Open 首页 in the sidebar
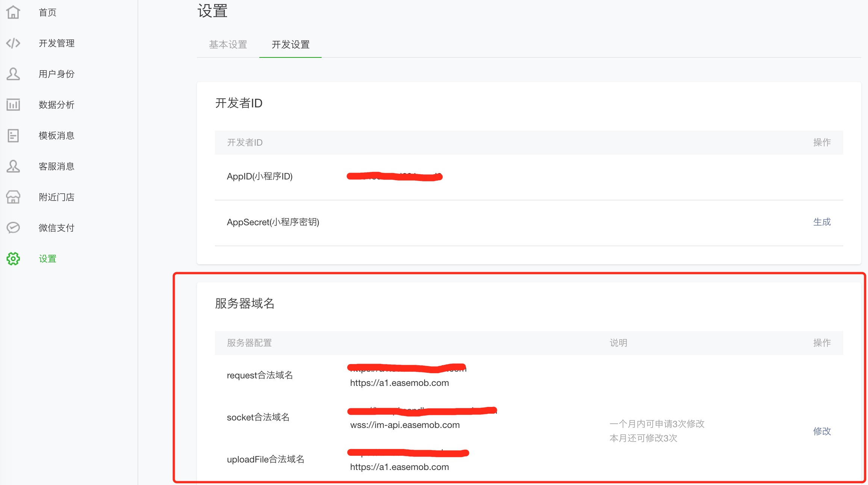 pyautogui.click(x=48, y=12)
